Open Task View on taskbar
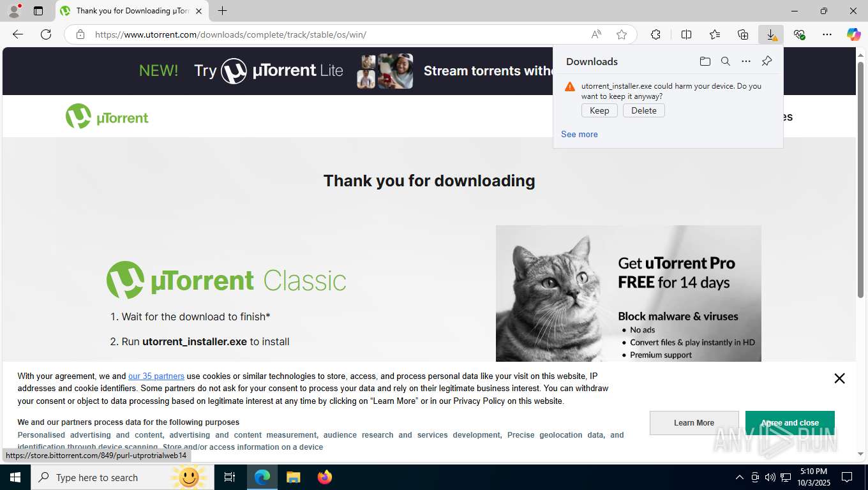 [230, 477]
